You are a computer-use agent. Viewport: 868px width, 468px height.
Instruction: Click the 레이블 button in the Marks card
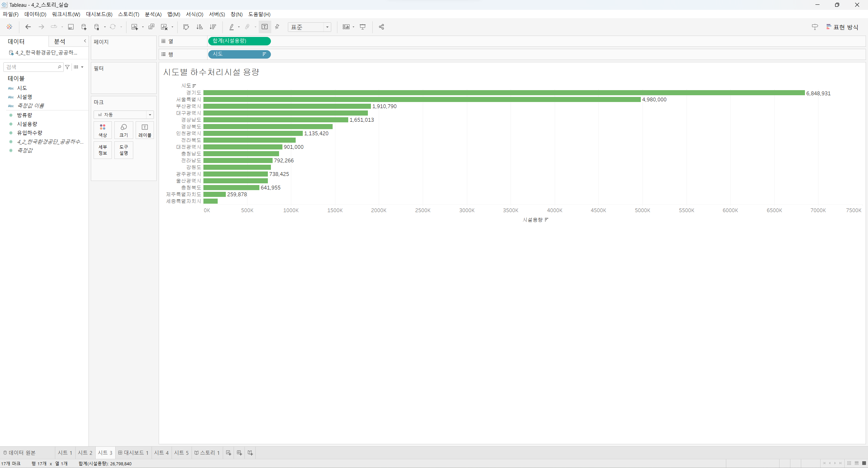point(145,130)
